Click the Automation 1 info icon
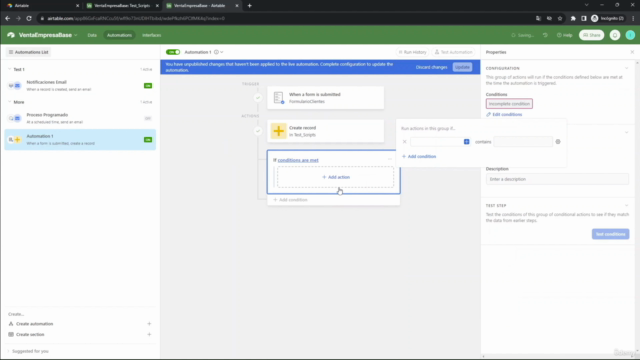This screenshot has height=360, width=640. click(216, 52)
